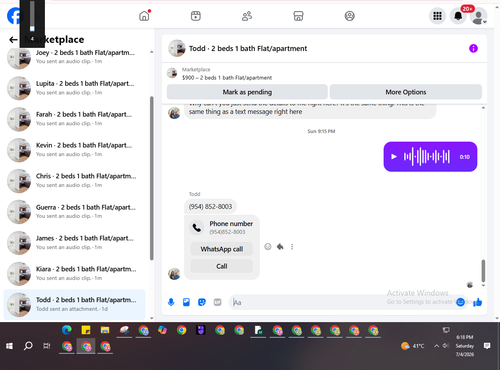The height and width of the screenshot is (370, 500).
Task: Attach a photo with the image icon
Action: coord(186,302)
